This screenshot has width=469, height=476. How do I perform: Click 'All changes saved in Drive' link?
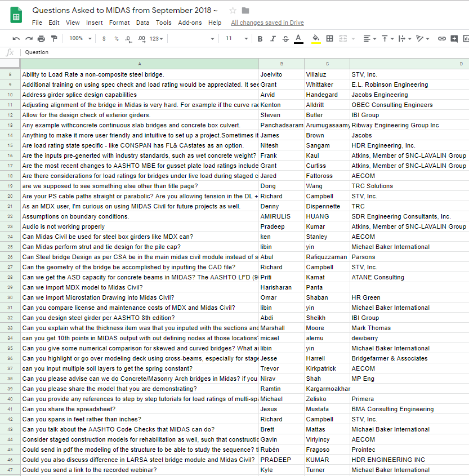pos(267,23)
